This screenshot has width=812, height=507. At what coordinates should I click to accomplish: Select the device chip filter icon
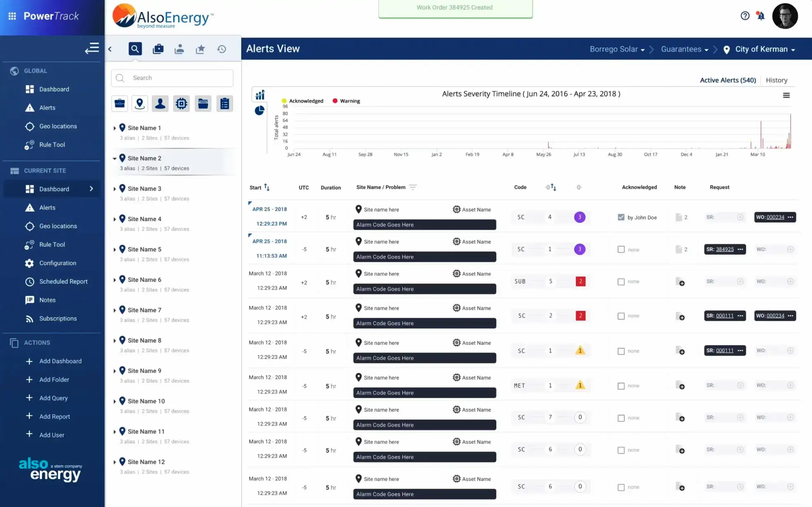pos(181,104)
